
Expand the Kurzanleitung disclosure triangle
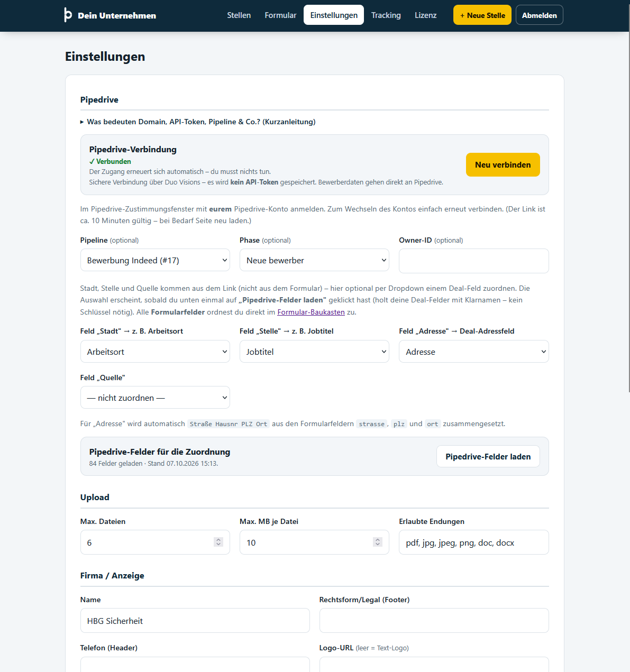[x=82, y=122]
